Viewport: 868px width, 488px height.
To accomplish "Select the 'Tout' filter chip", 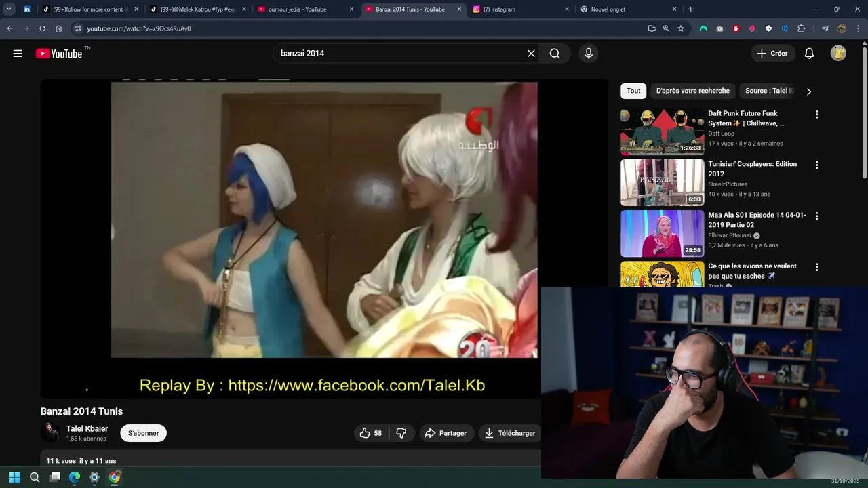I will point(633,91).
